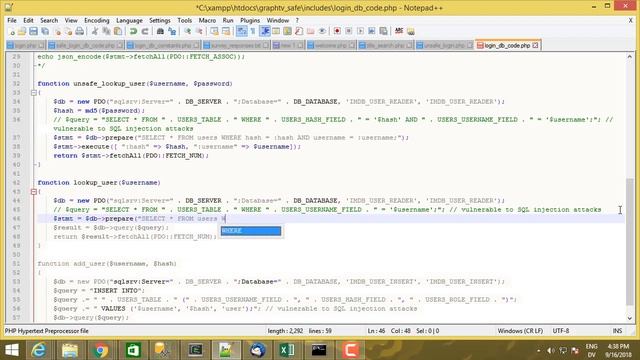Play back the recorded macro with the Playback icon

tap(360, 31)
